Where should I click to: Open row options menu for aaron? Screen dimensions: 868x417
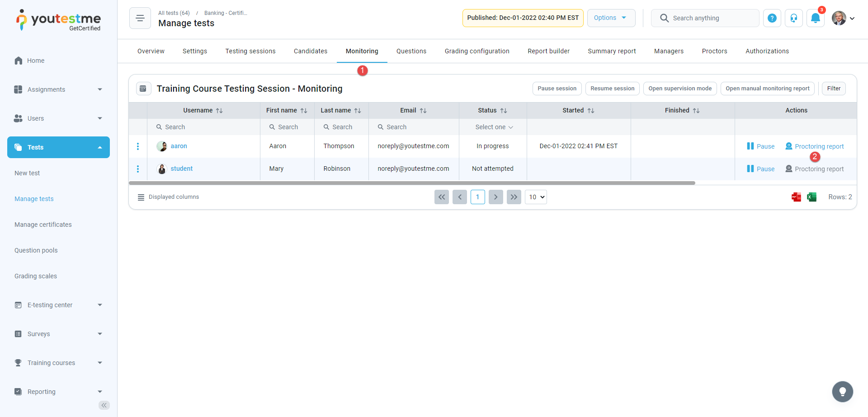[x=138, y=146]
